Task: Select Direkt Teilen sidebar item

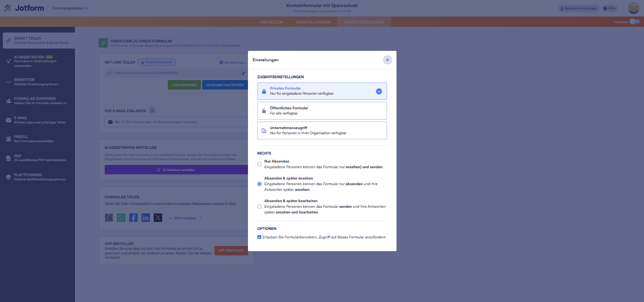Action: point(39,41)
